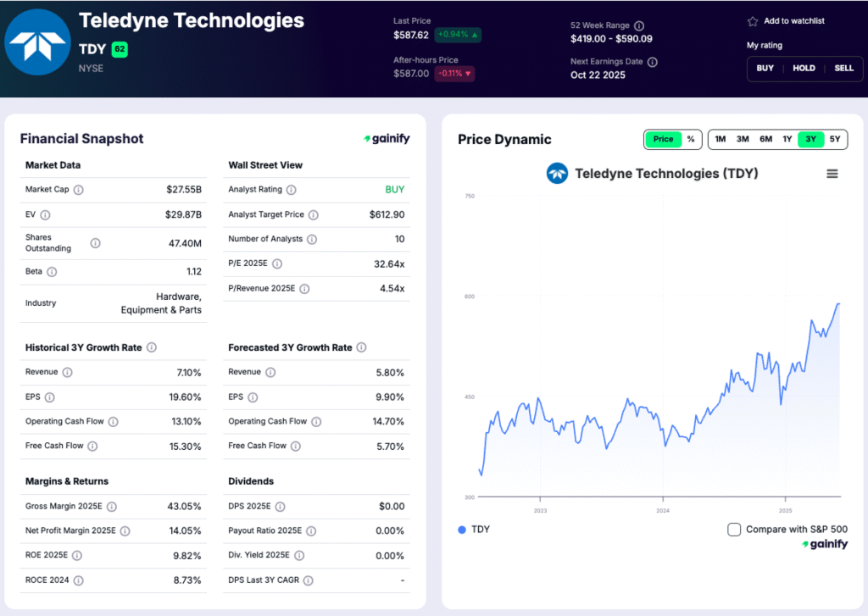The image size is (868, 616).
Task: Click the info icon next to Next Earnings Date
Action: click(653, 62)
